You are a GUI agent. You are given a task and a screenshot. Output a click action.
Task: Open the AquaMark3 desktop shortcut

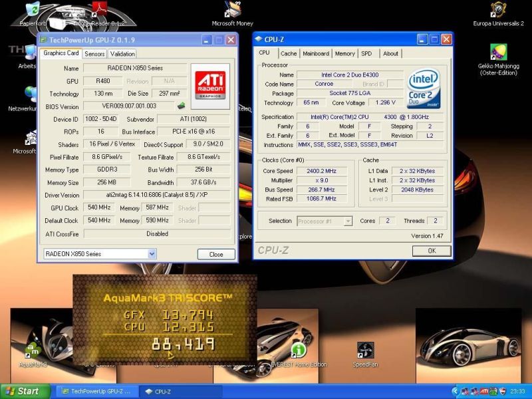[x=33, y=355]
